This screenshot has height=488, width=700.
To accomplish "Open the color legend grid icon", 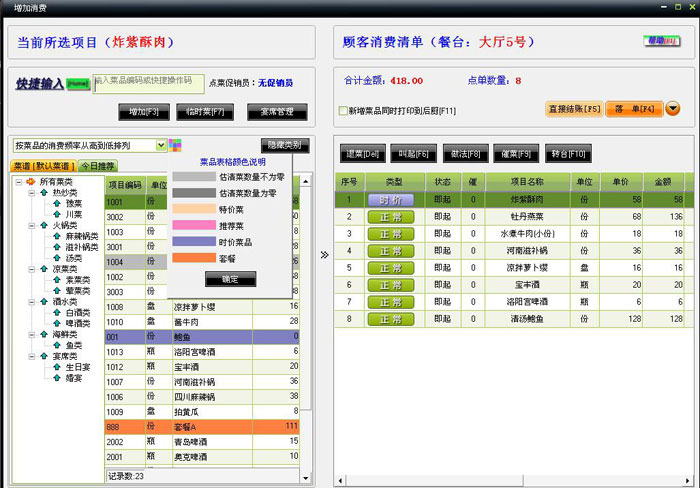I will [176, 145].
